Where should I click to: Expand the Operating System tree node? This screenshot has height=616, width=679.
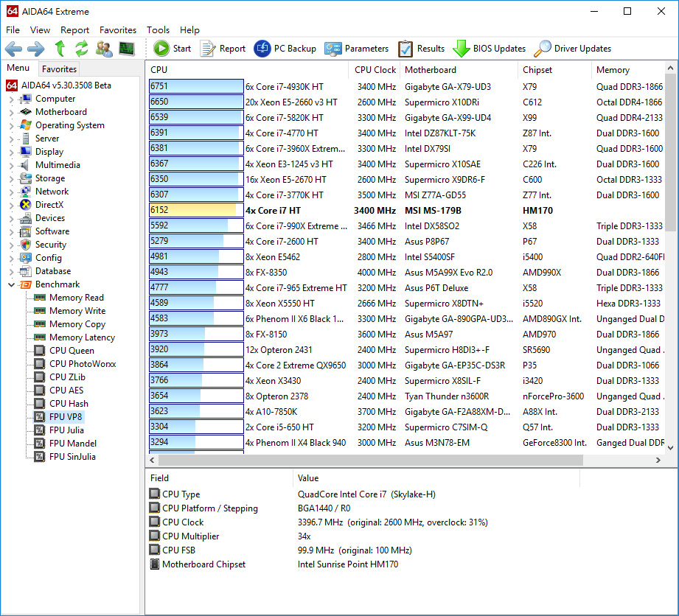(11, 125)
